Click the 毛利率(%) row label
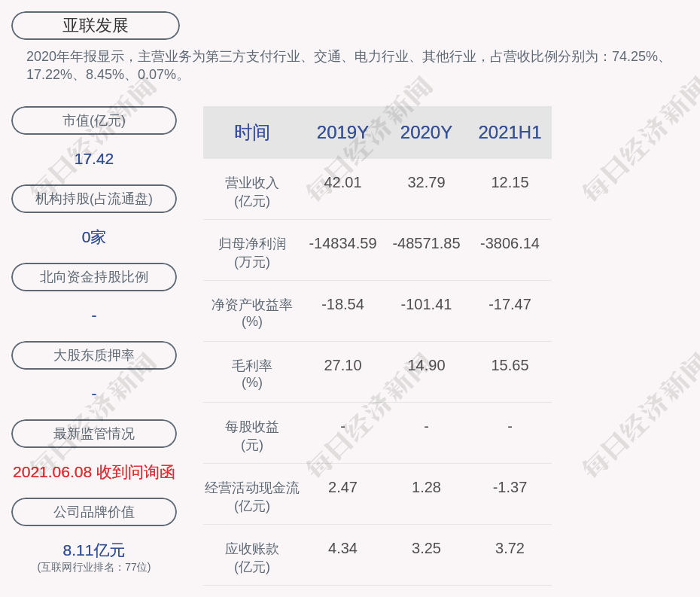 click(252, 374)
